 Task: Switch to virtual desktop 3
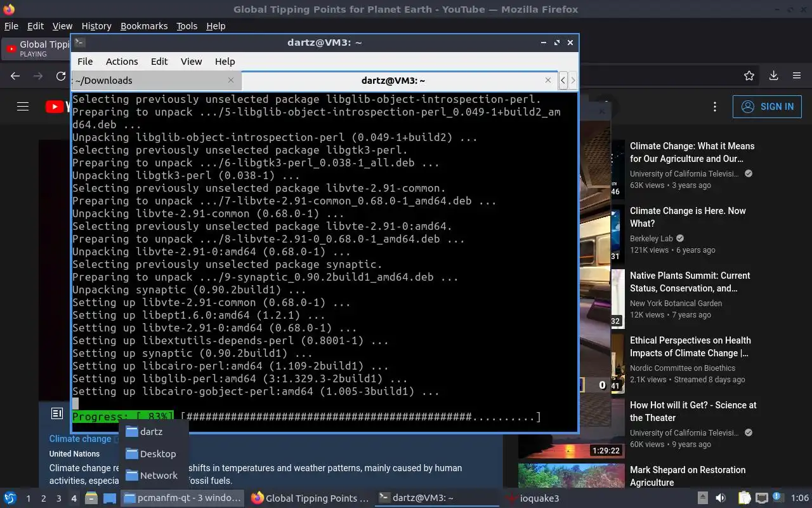pyautogui.click(x=58, y=498)
